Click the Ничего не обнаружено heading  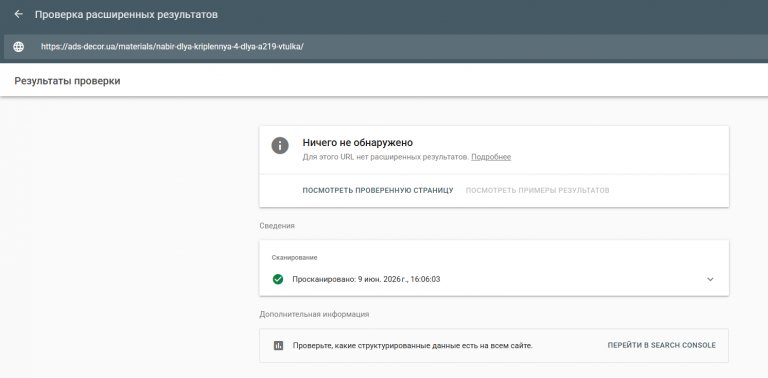tap(358, 143)
